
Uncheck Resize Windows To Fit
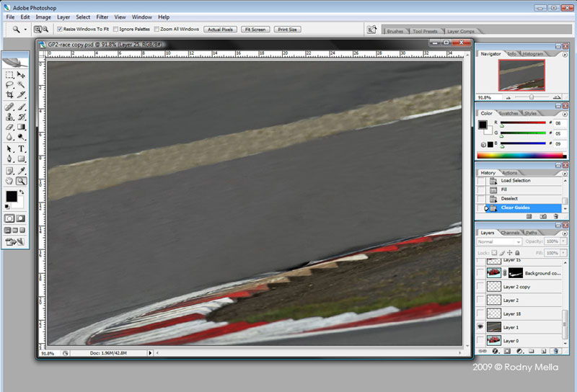coord(60,30)
